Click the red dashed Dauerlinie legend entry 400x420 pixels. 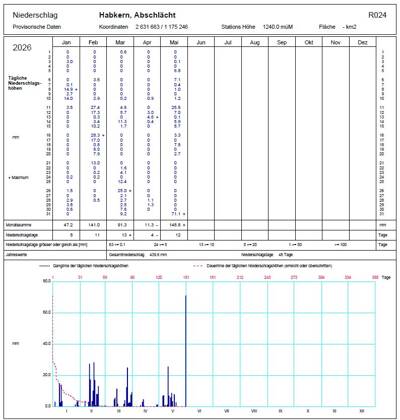(x=262, y=266)
